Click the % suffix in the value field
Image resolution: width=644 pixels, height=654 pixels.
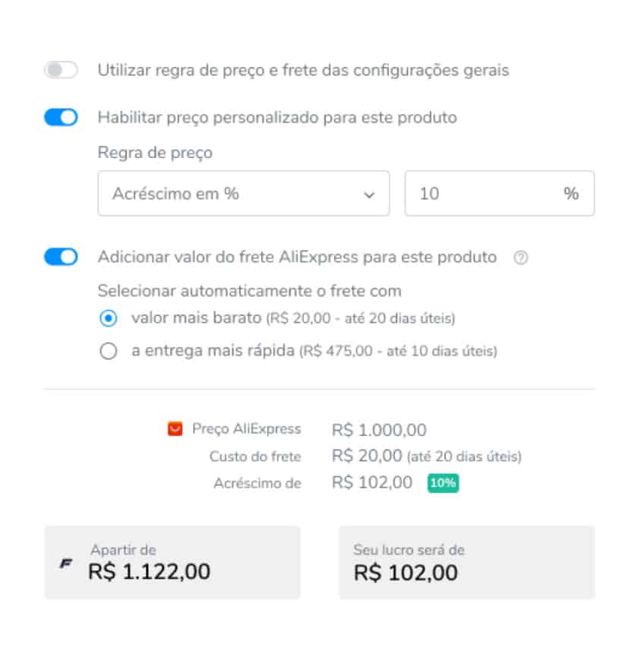click(x=571, y=194)
